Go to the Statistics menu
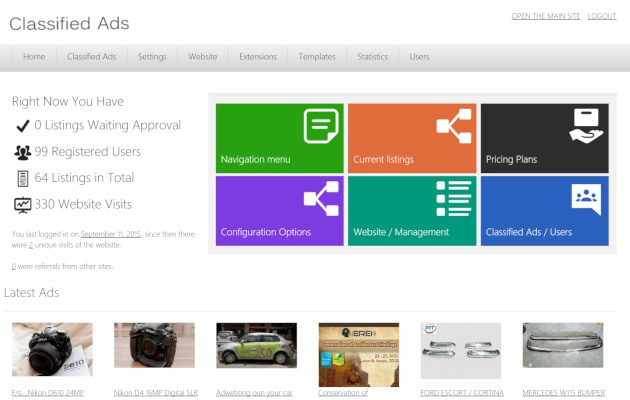 372,57
